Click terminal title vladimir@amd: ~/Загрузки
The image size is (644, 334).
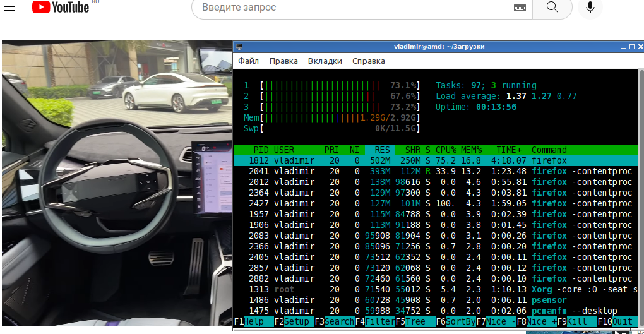(439, 47)
